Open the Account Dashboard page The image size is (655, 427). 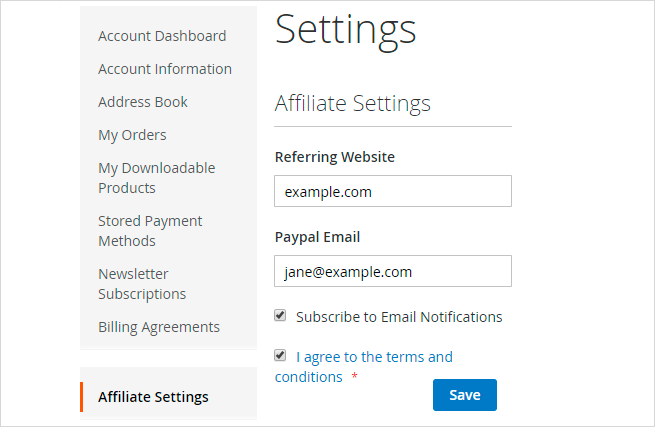(x=162, y=36)
